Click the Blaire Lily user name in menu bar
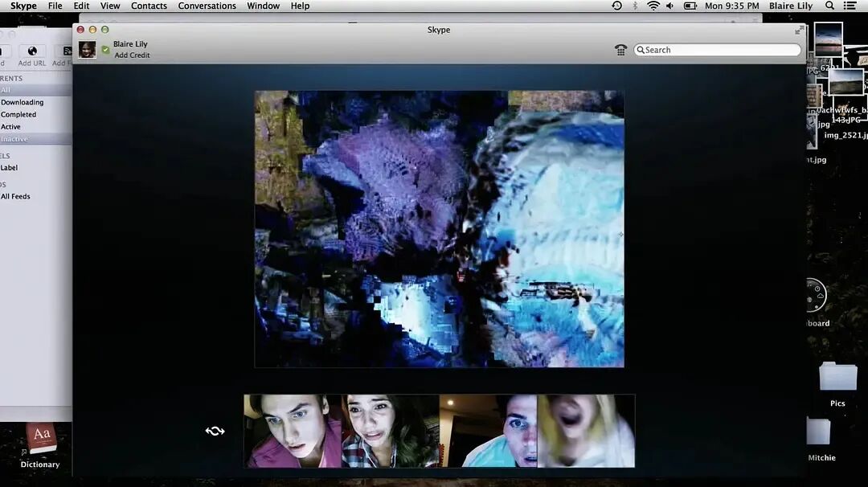The width and height of the screenshot is (868, 487). click(x=791, y=6)
